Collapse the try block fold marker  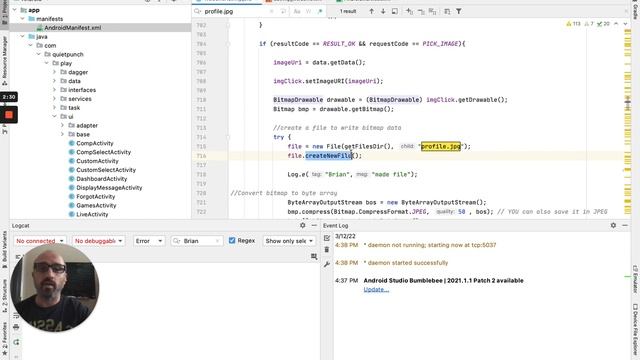click(228, 137)
